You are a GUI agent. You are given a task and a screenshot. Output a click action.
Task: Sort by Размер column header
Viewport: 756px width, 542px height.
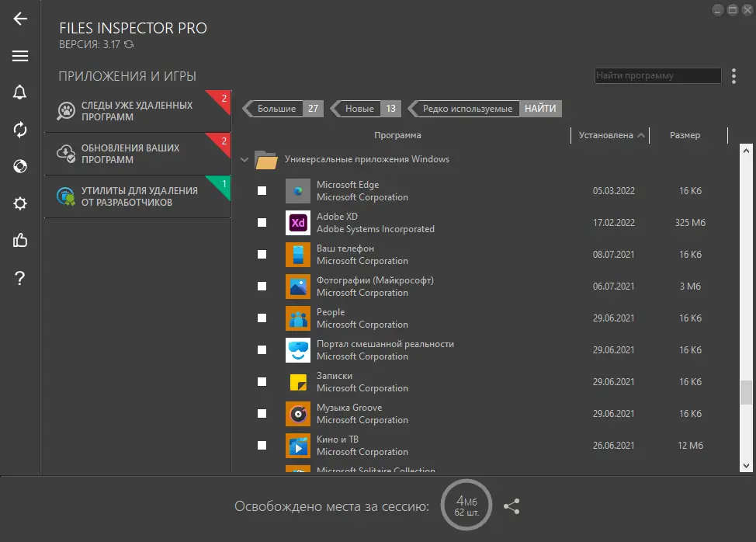click(x=685, y=135)
